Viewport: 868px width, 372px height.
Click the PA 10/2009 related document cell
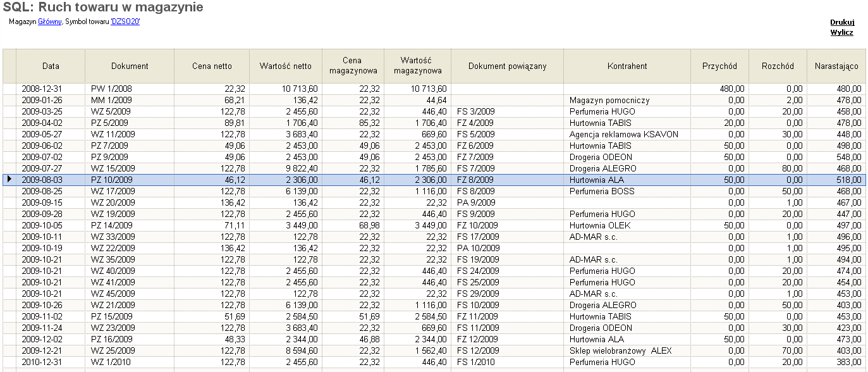tap(507, 248)
